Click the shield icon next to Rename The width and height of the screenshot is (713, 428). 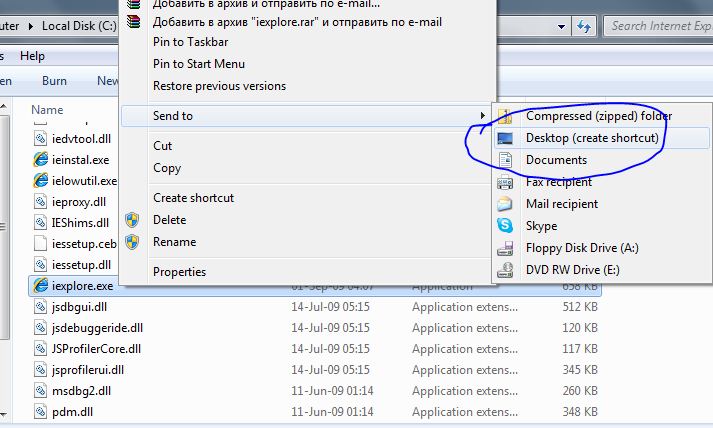132,242
